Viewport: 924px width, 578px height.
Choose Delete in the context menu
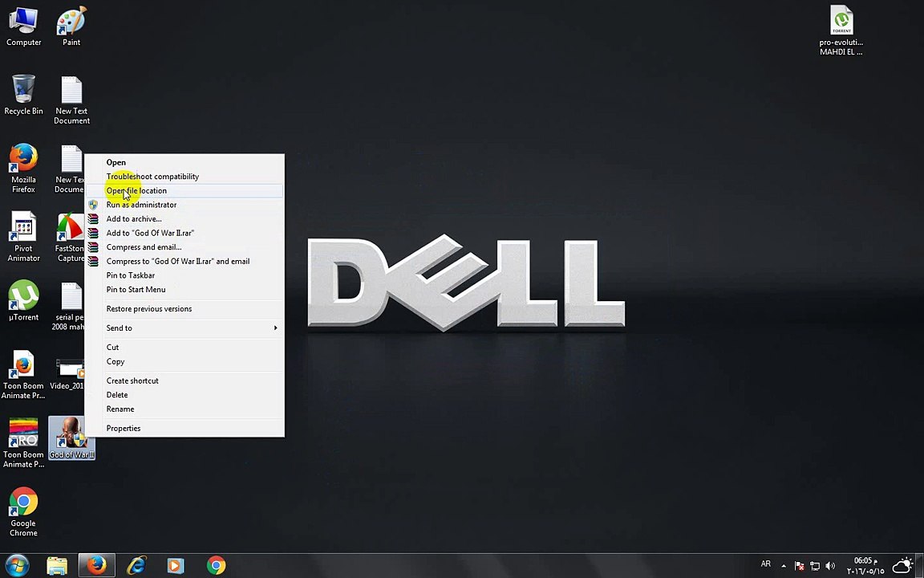(x=184, y=395)
